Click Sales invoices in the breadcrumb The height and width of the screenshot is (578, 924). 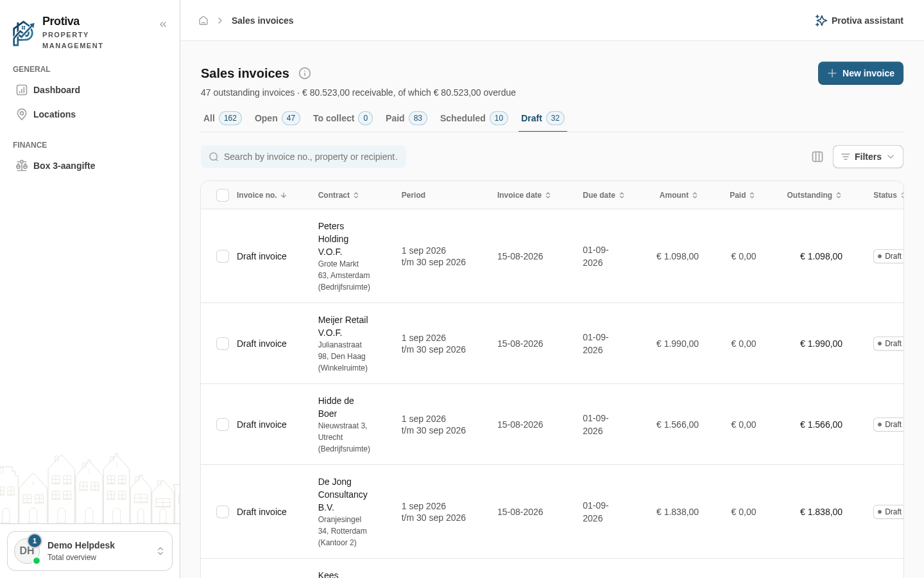tap(262, 21)
